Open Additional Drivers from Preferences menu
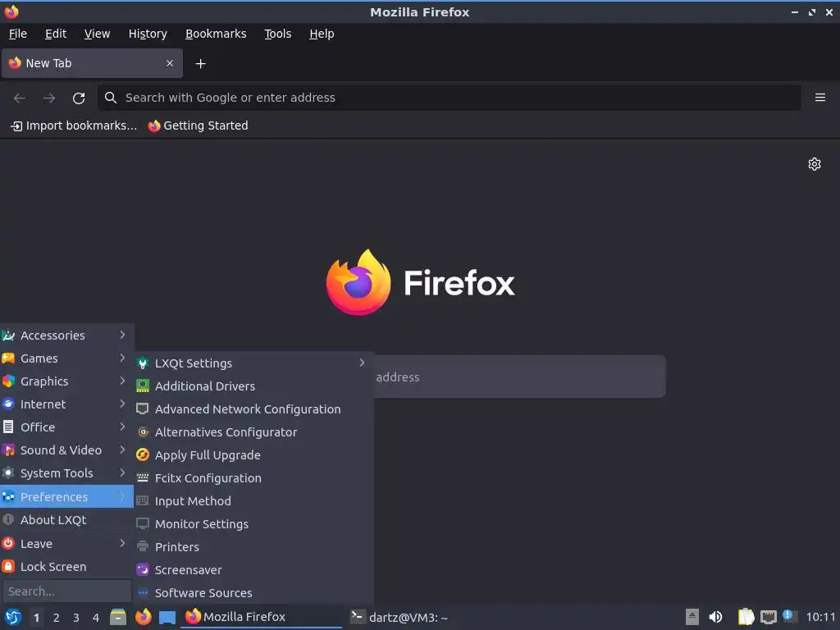840x630 pixels. 254,386
